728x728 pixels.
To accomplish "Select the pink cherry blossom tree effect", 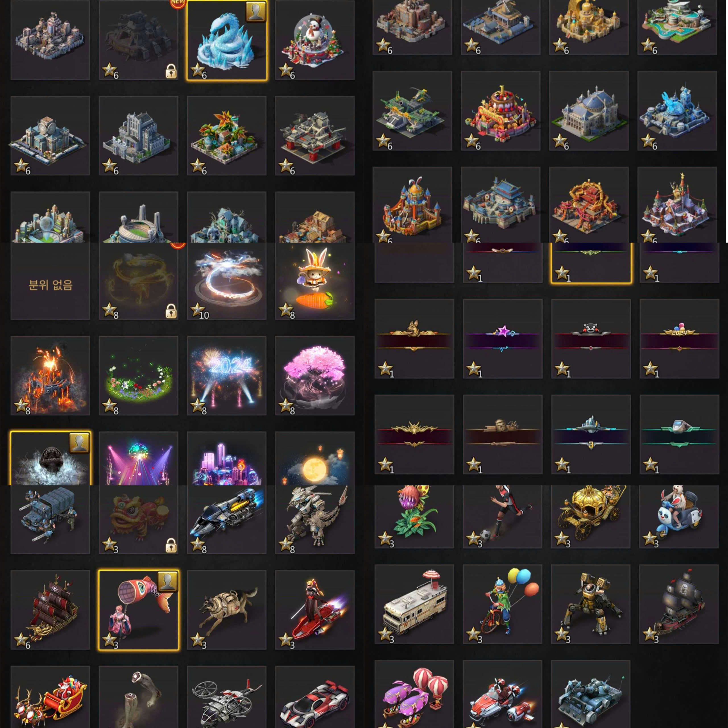I will (315, 376).
